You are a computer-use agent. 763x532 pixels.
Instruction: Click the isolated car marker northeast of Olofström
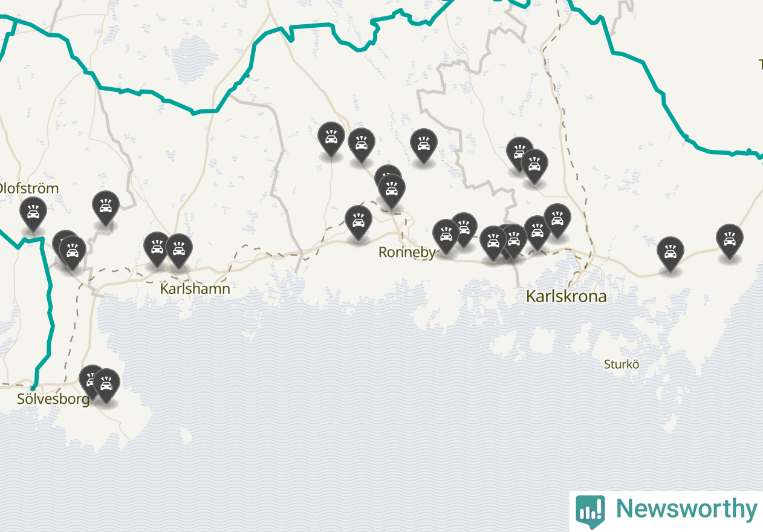click(106, 209)
